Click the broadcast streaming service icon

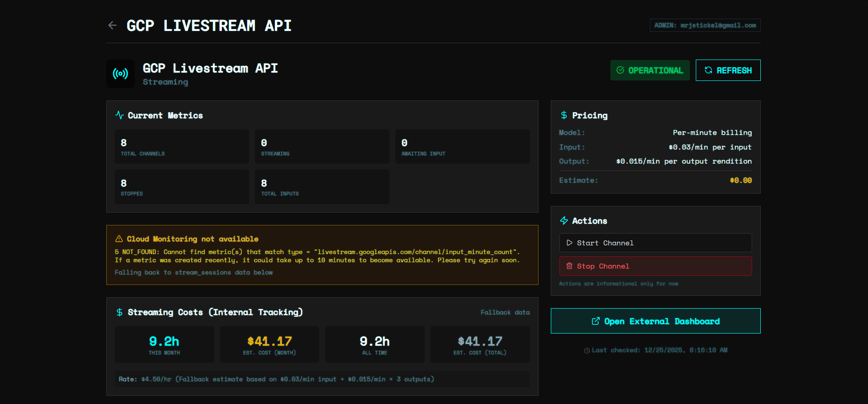pos(120,74)
